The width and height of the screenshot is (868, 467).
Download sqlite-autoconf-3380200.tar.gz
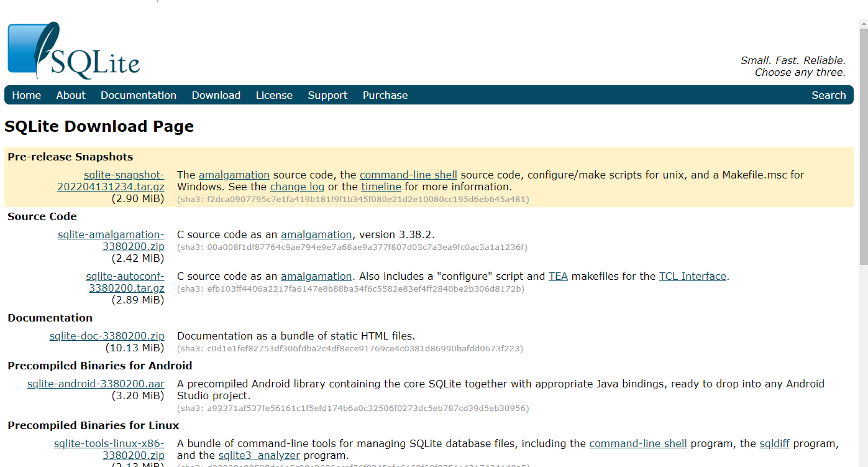(126, 282)
